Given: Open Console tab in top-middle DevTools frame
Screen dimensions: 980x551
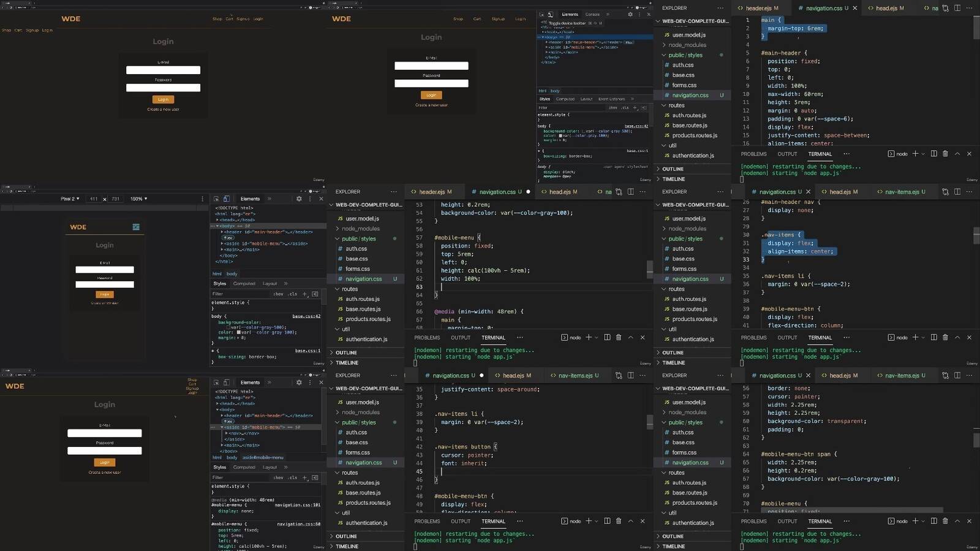Looking at the screenshot, I should click(592, 14).
